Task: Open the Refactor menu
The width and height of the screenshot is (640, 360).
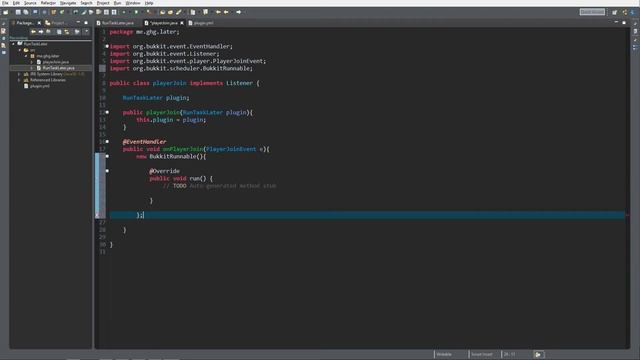Action: click(48, 3)
